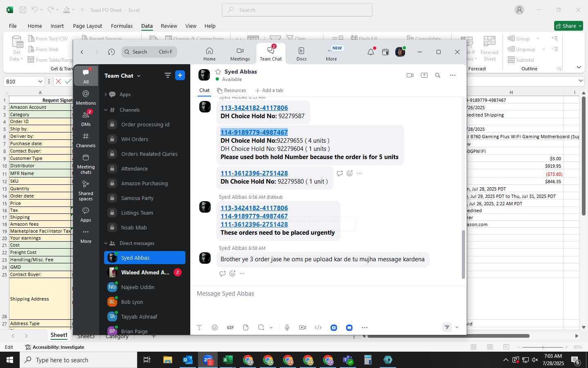The image size is (588, 368).
Task: Open Apps in Zoom sidebar
Action: pos(86,214)
